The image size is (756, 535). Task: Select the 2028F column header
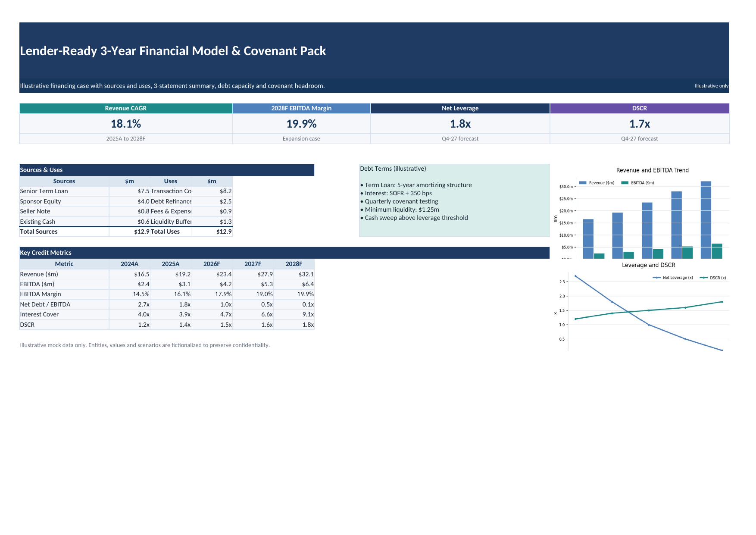pos(294,264)
